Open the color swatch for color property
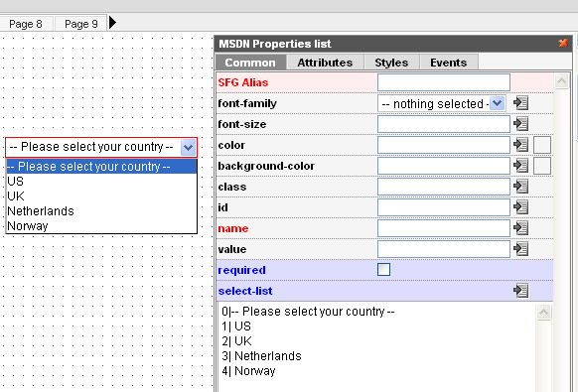 pyautogui.click(x=542, y=145)
